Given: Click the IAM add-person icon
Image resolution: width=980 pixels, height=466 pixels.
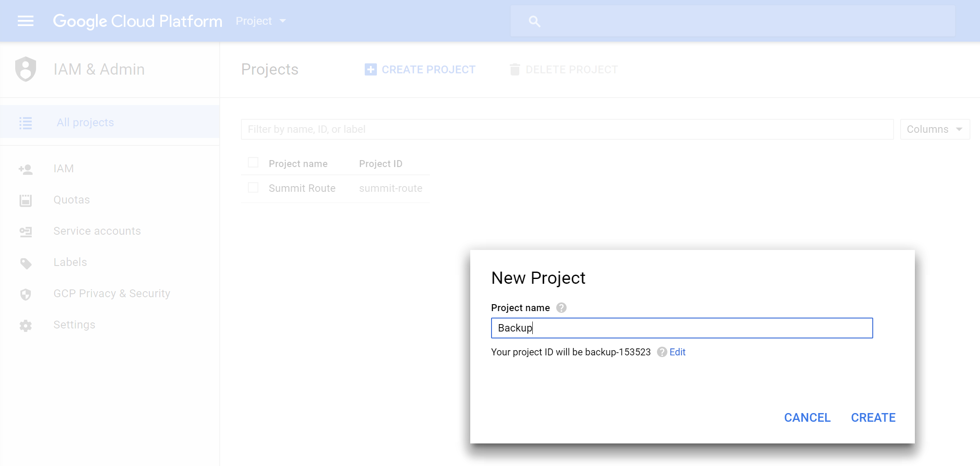Looking at the screenshot, I should click(x=26, y=169).
